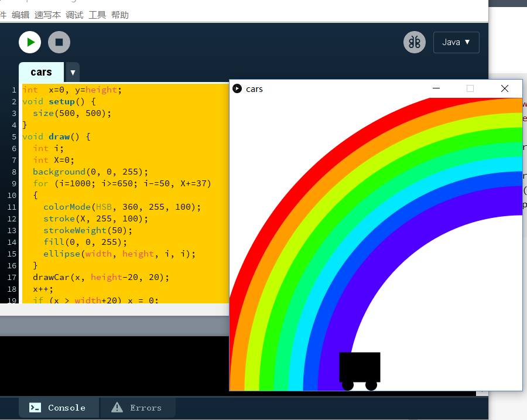This screenshot has width=527, height=420.
Task: Close the cars sketch window
Action: click(505, 88)
